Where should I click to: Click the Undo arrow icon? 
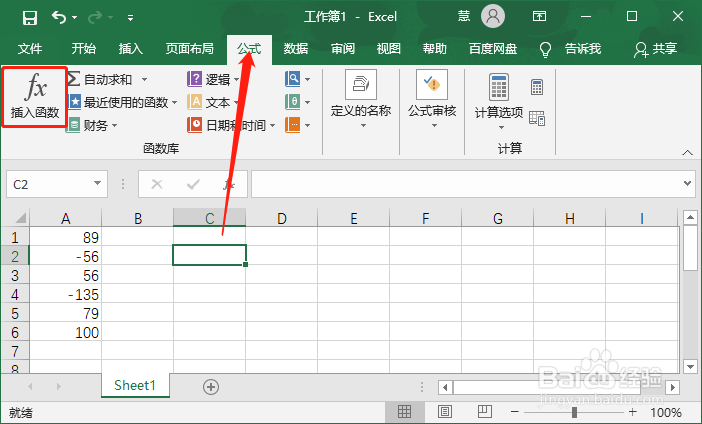(59, 17)
